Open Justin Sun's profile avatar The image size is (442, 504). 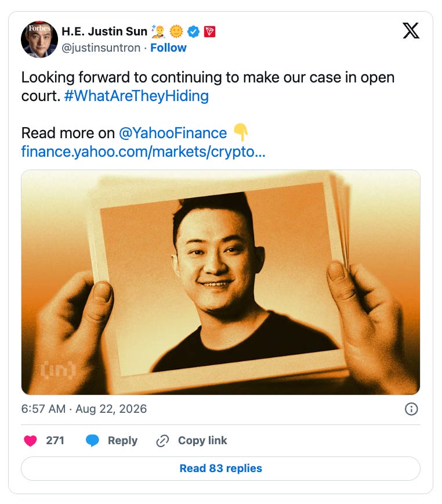click(39, 39)
